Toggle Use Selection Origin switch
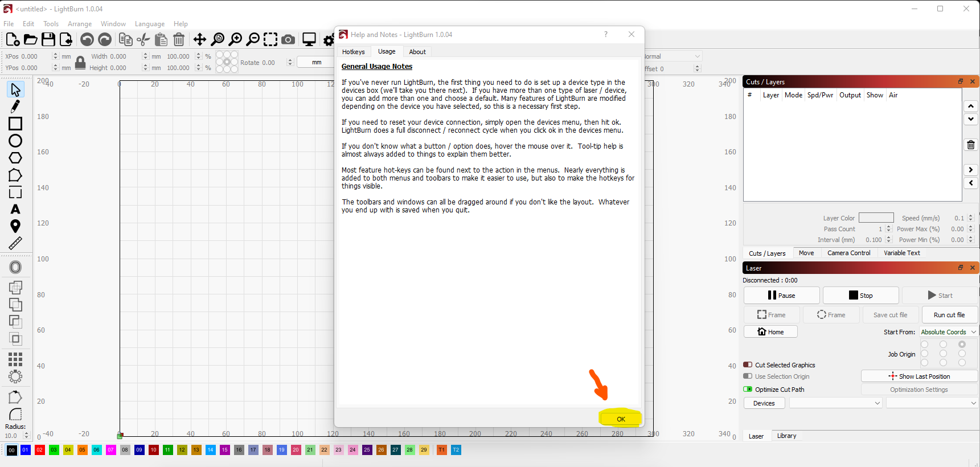 [x=748, y=376]
